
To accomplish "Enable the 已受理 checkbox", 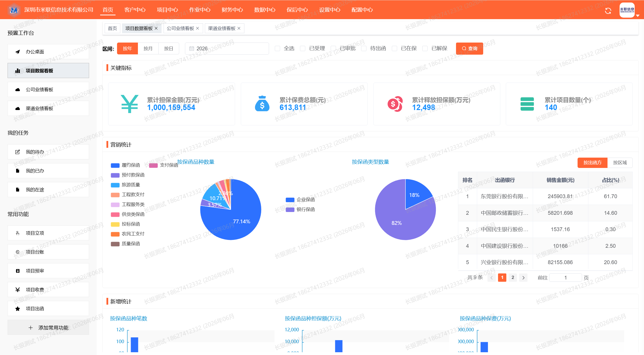I will click(x=303, y=48).
